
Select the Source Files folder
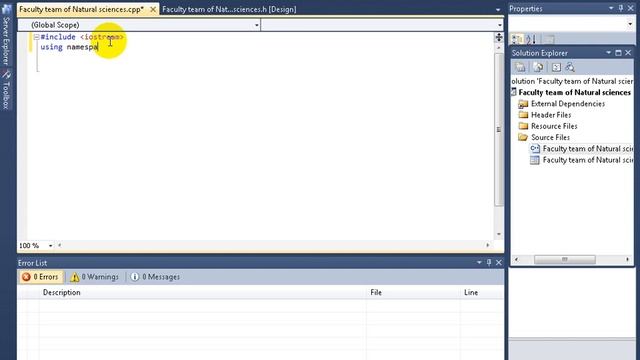point(550,138)
